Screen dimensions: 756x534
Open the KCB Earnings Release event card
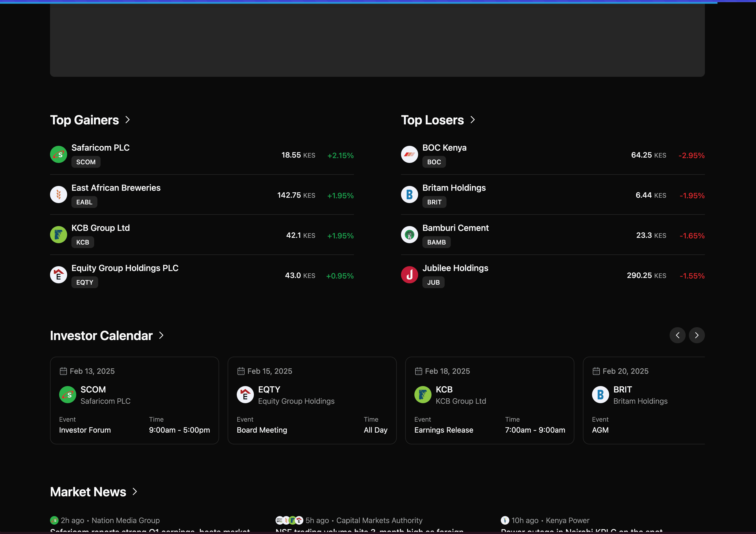489,400
